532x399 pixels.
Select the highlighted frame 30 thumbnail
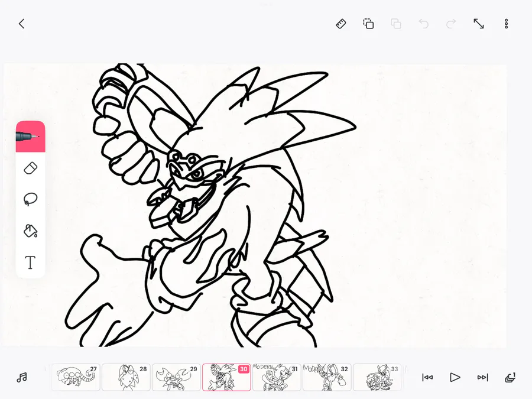[226, 377]
